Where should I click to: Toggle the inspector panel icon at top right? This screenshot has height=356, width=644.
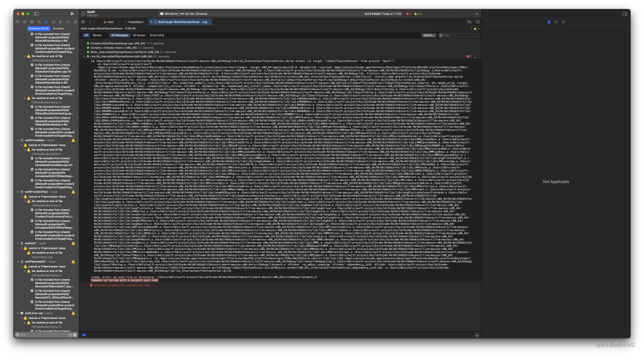point(625,14)
